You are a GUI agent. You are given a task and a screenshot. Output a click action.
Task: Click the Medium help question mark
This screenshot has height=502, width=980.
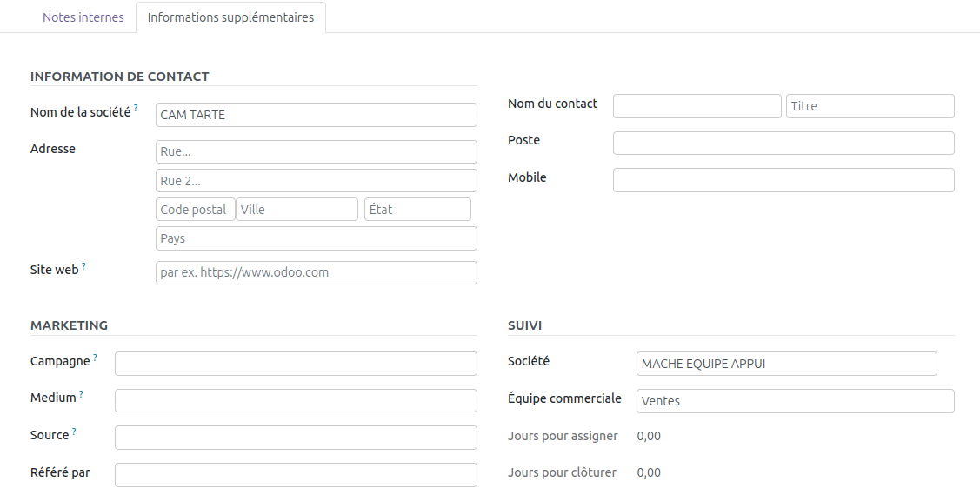click(x=81, y=394)
